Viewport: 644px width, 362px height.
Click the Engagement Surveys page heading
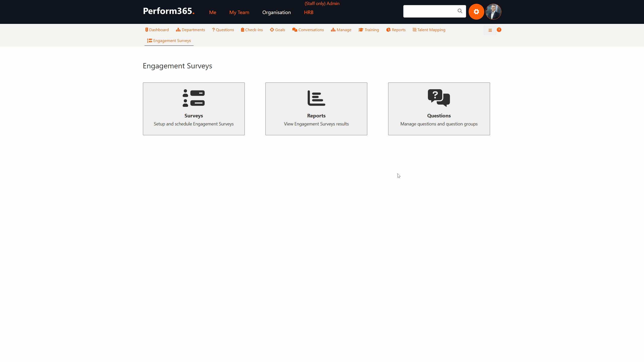177,66
